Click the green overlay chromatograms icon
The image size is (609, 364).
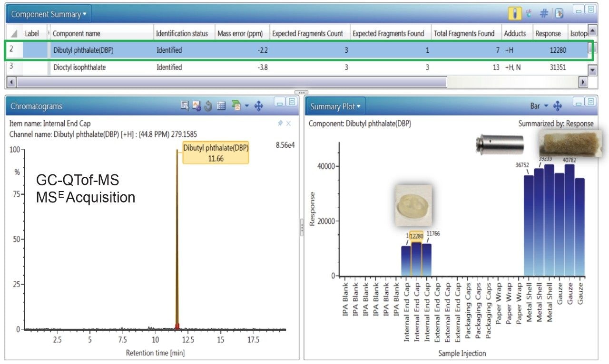pyautogui.click(x=236, y=106)
